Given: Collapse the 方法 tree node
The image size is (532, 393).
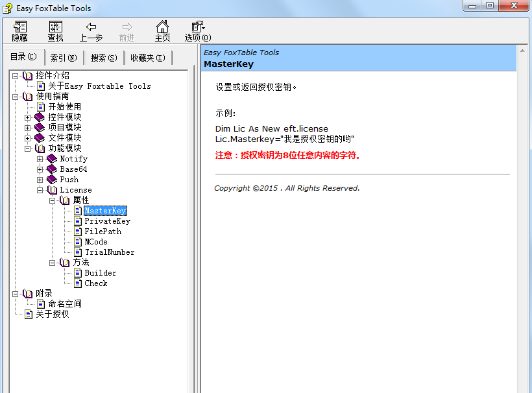Looking at the screenshot, I should (x=53, y=263).
